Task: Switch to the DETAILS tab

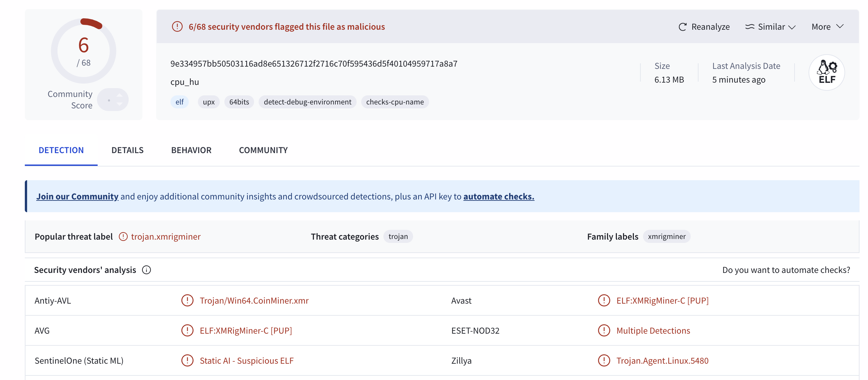Action: tap(127, 150)
